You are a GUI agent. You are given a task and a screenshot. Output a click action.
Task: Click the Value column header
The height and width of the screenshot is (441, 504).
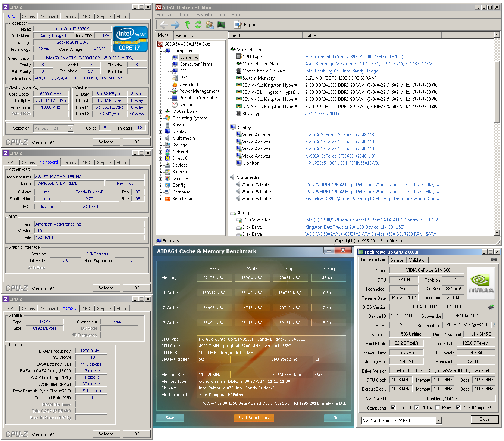(x=372, y=35)
